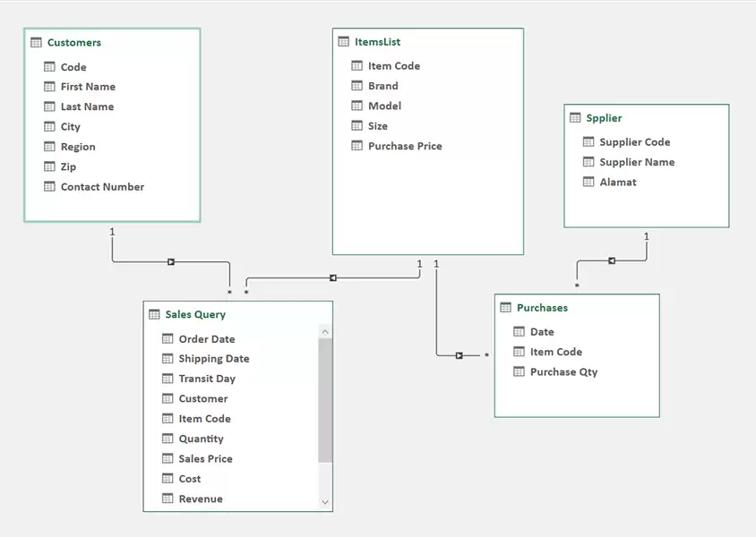
Task: Select the Customers to Sales Query relationship arrow
Action: tap(170, 262)
